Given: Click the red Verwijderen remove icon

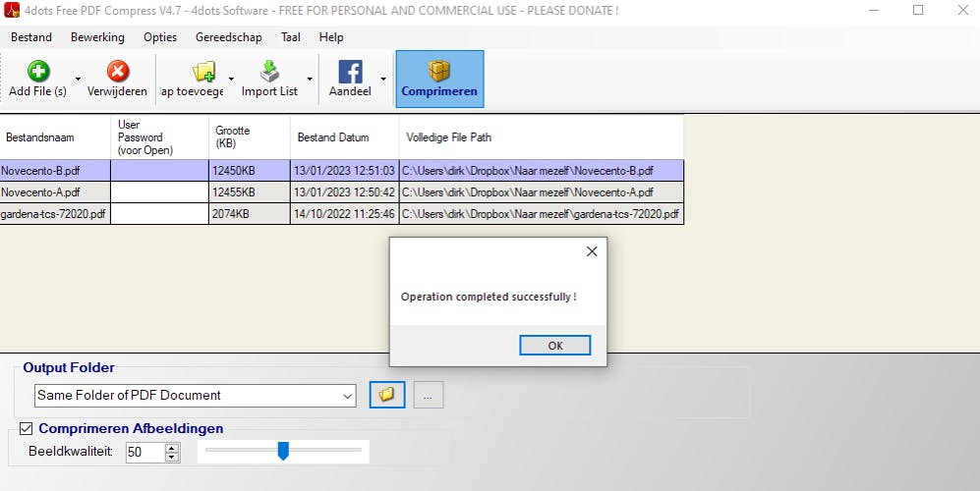Looking at the screenshot, I should coord(118,72).
